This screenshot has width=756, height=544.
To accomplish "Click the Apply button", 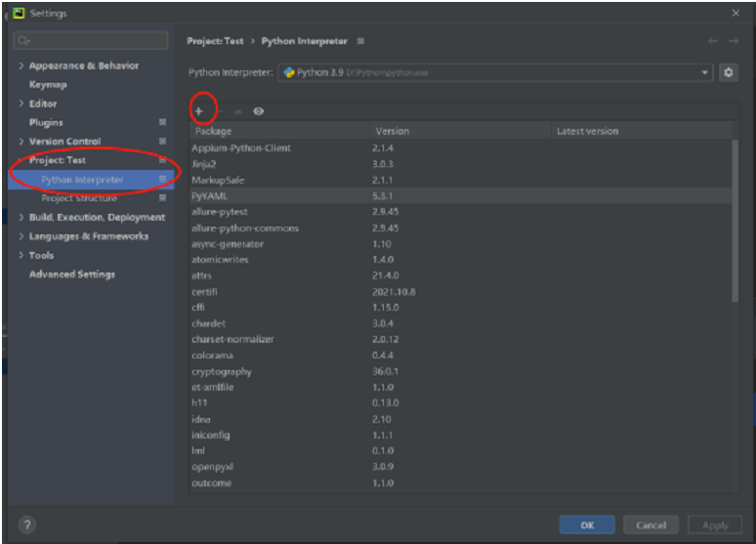I will pyautogui.click(x=715, y=524).
